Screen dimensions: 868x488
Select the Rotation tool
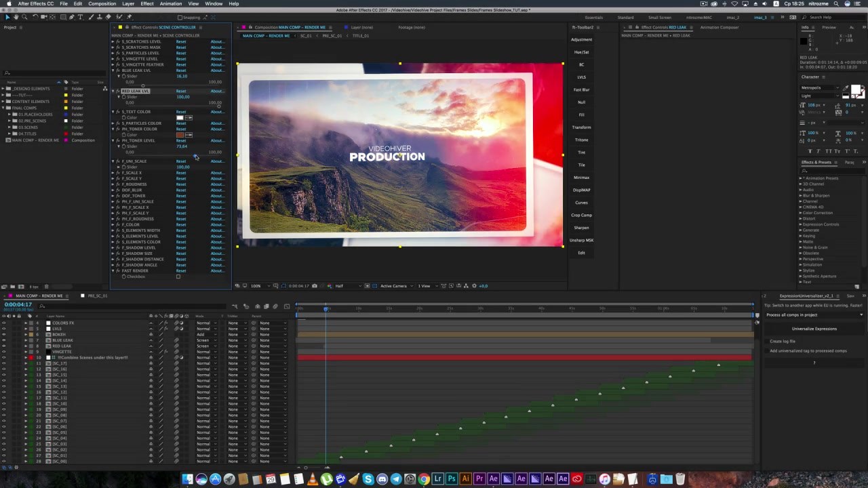coord(35,17)
